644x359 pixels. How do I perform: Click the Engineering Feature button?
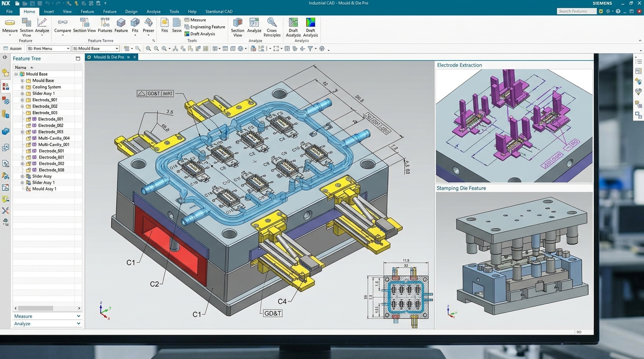pos(205,27)
